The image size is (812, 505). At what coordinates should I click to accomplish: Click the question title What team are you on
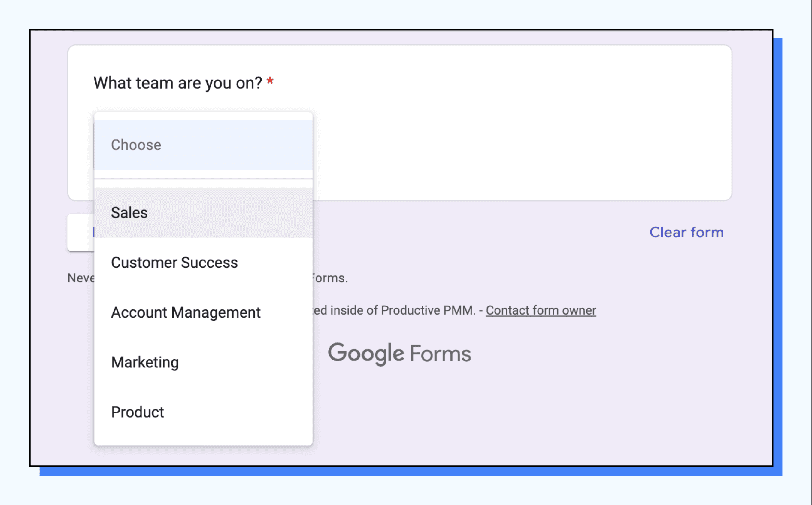[178, 83]
